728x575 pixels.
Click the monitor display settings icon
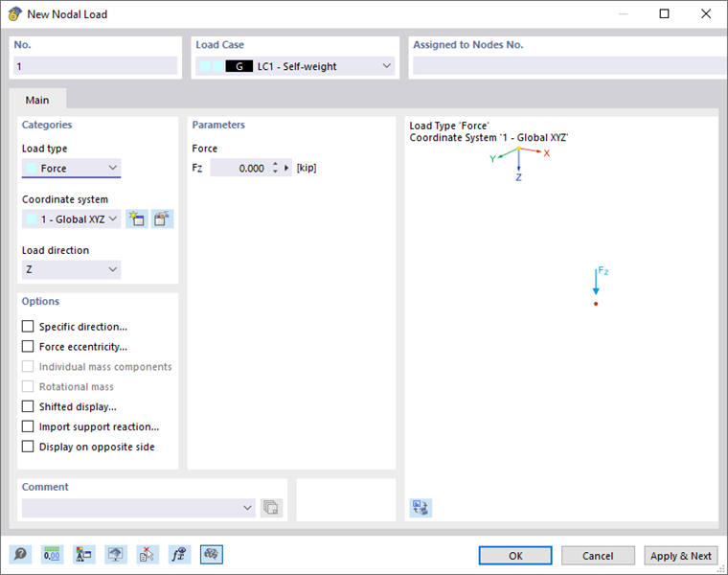click(116, 554)
